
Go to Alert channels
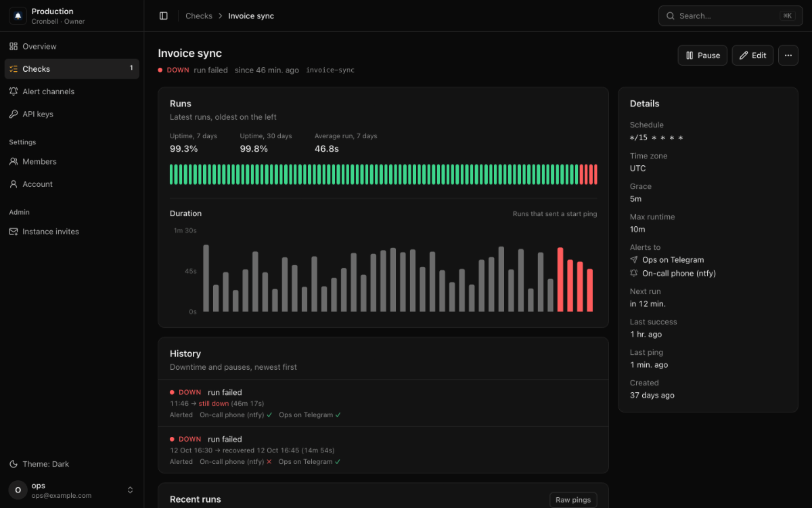72,91
